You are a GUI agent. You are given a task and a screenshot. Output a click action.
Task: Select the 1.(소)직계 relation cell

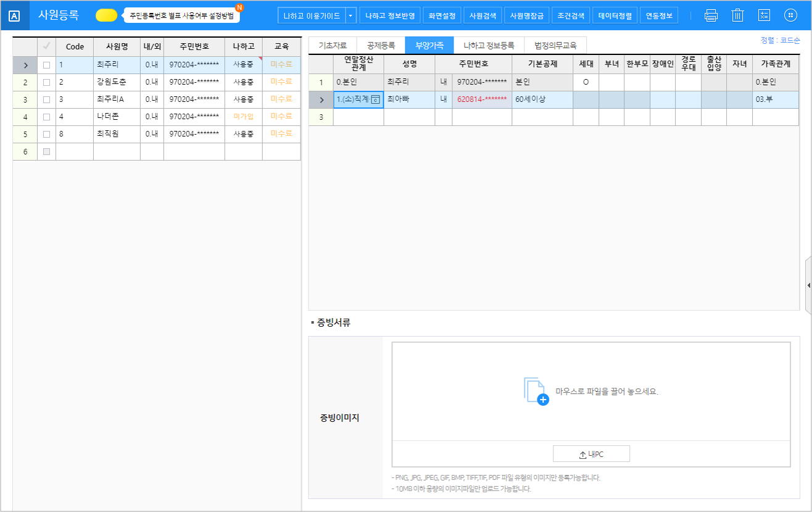pyautogui.click(x=358, y=99)
